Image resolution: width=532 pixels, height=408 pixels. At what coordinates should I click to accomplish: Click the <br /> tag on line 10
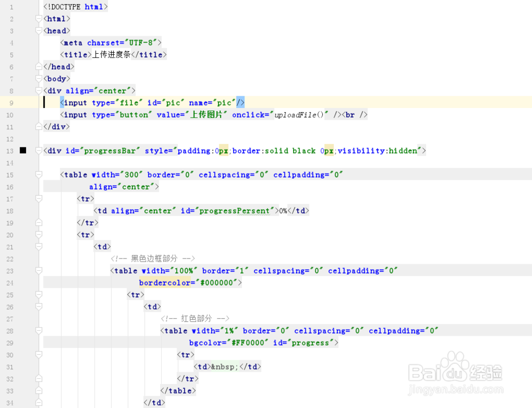pyautogui.click(x=354, y=115)
